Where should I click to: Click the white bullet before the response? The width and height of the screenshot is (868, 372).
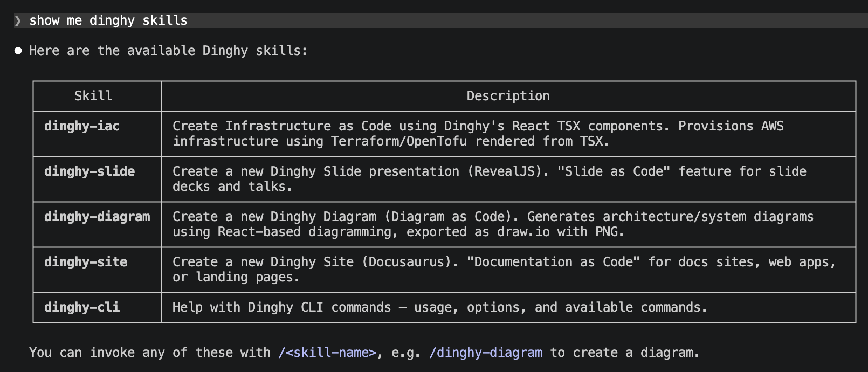[18, 51]
